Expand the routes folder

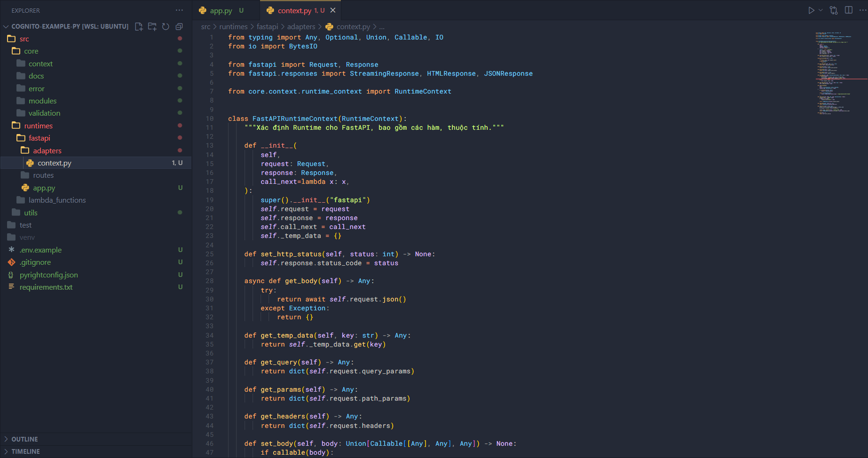(43, 175)
